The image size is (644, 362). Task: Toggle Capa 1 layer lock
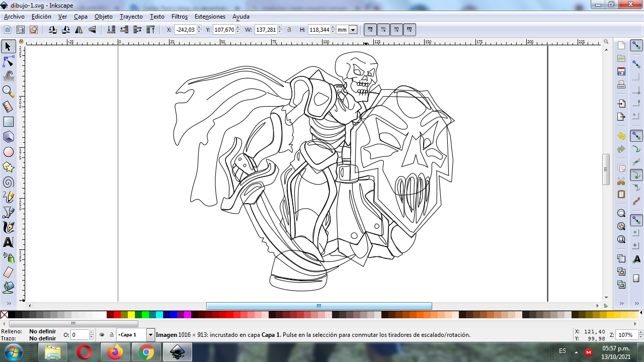pyautogui.click(x=111, y=335)
